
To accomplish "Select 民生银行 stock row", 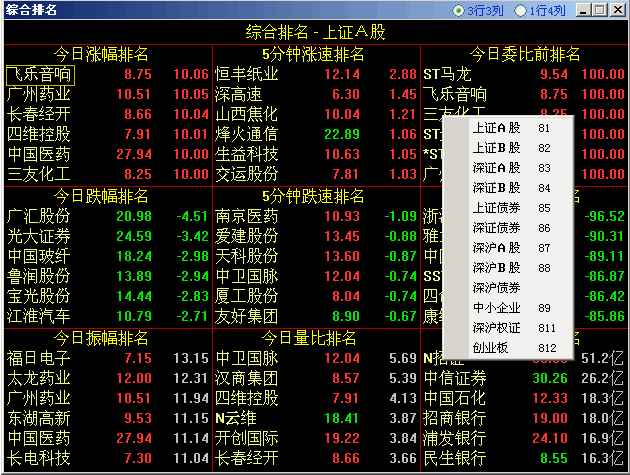I will [524, 458].
